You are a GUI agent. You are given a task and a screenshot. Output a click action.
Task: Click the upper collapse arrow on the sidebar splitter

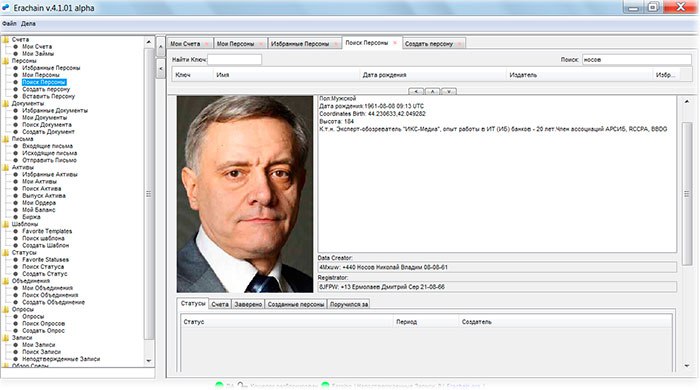161,47
